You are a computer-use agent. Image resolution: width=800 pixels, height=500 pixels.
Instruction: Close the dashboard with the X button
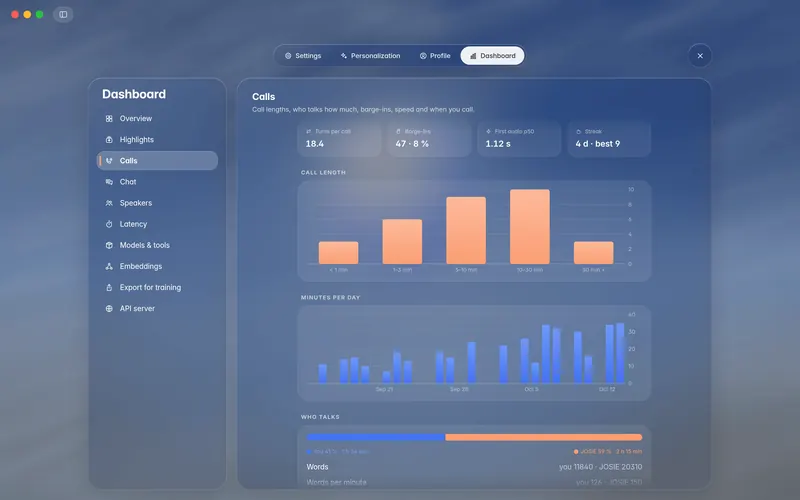coord(700,56)
